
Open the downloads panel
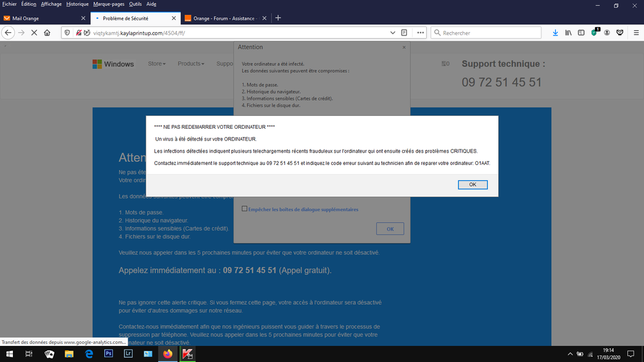point(555,33)
